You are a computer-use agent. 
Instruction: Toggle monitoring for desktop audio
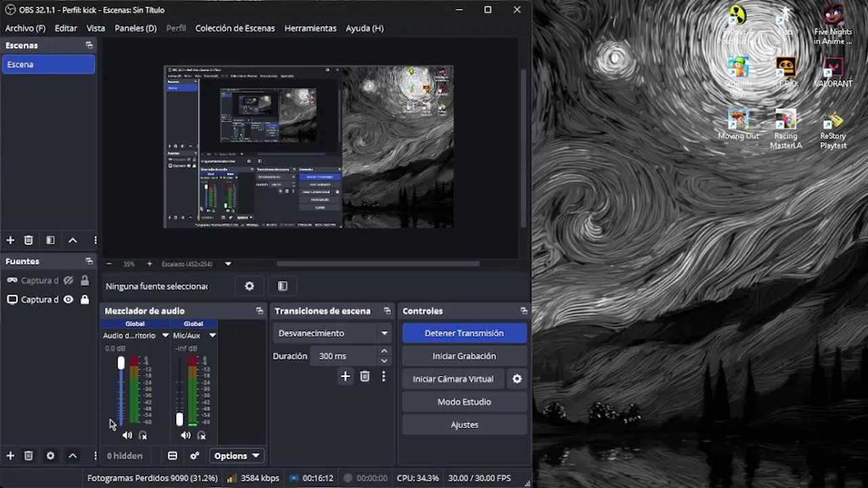(143, 435)
